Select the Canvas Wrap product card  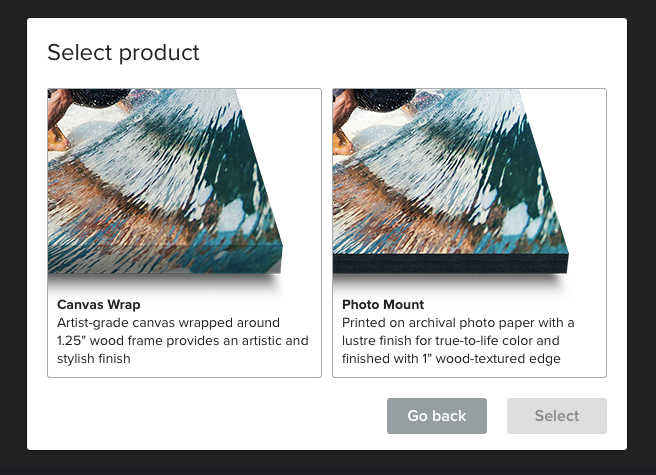184,233
